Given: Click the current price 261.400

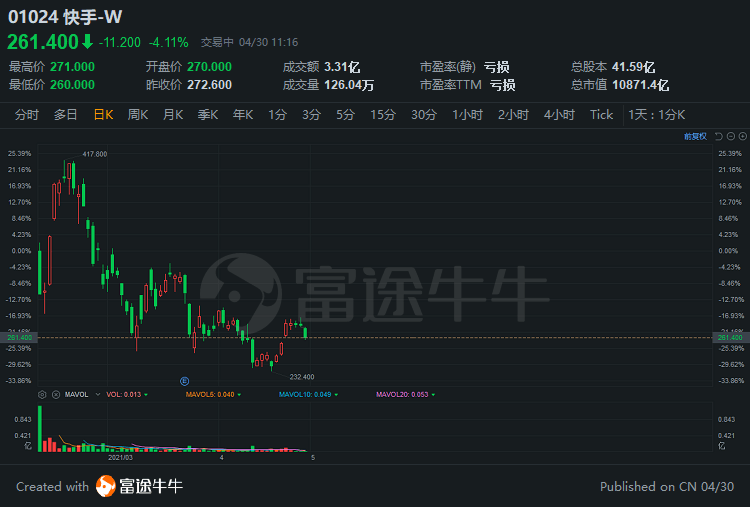Looking at the screenshot, I should click(x=43, y=42).
